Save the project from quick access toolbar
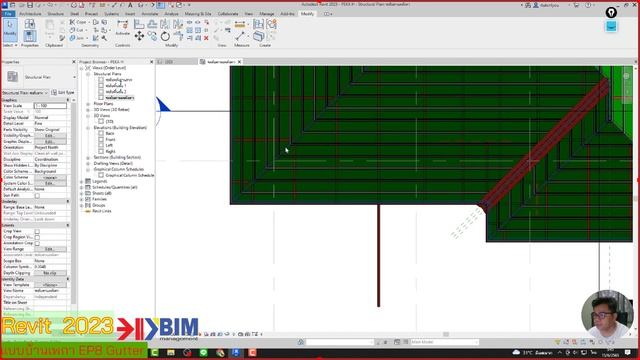Screen dimensions: 640x360 pos(29,5)
